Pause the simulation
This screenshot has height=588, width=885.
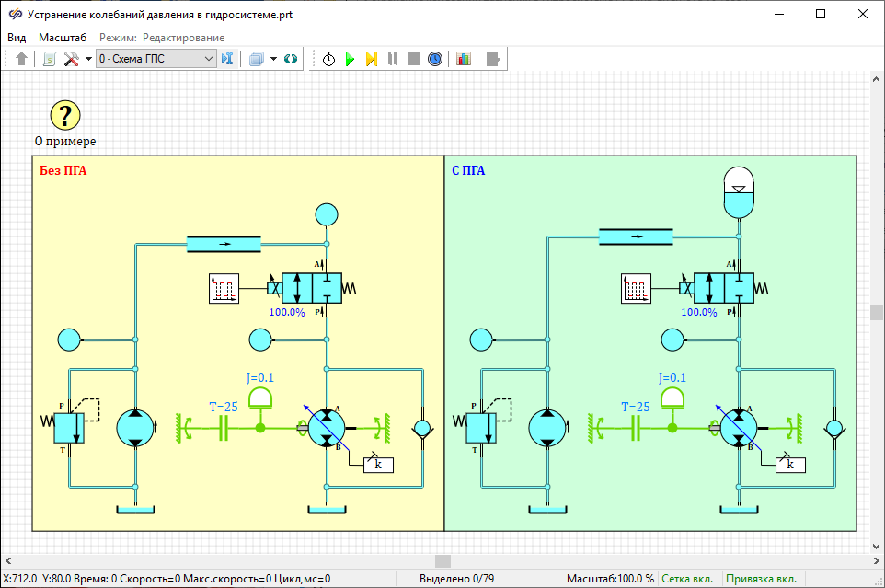[393, 59]
